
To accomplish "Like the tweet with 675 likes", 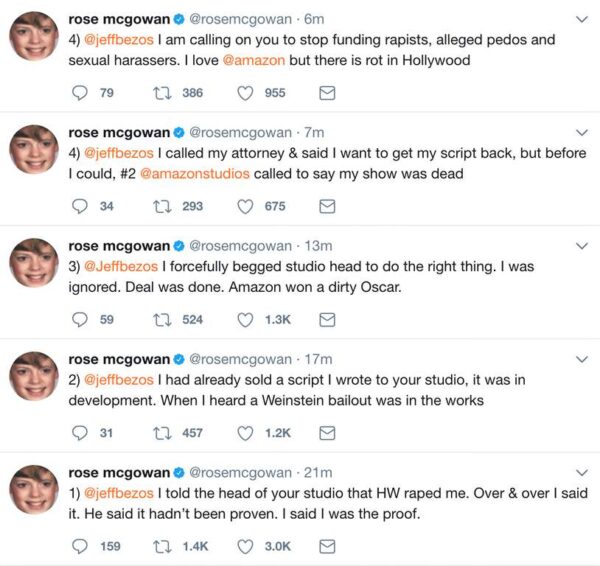I will point(246,206).
